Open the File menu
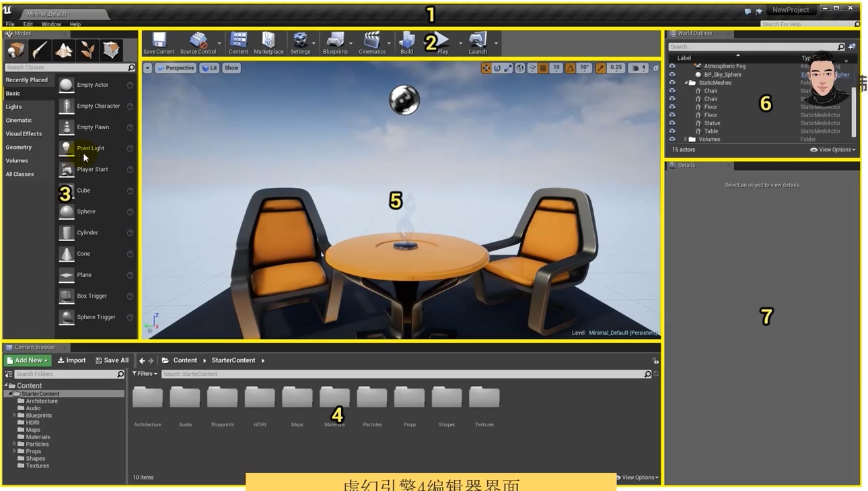The width and height of the screenshot is (868, 491). pos(10,24)
